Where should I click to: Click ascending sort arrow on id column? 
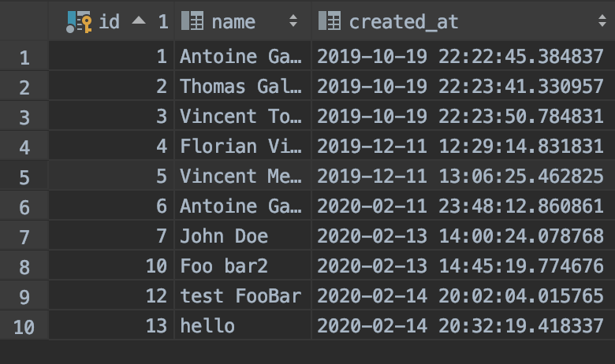139,21
